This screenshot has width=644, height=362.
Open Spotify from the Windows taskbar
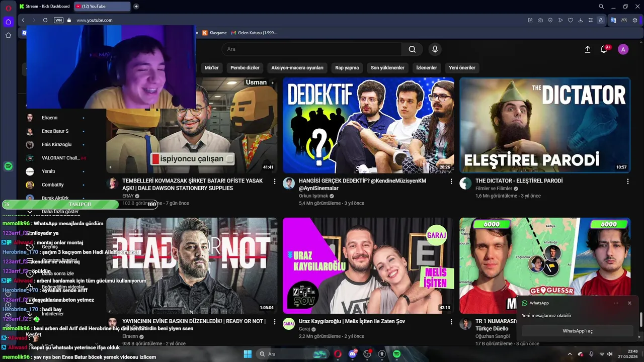coord(397,354)
